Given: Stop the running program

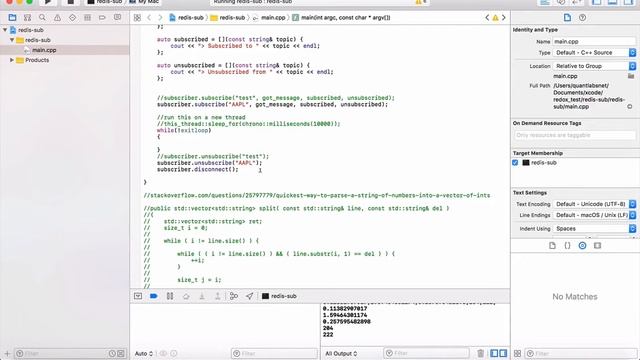Looking at the screenshot, I should coord(70,2).
